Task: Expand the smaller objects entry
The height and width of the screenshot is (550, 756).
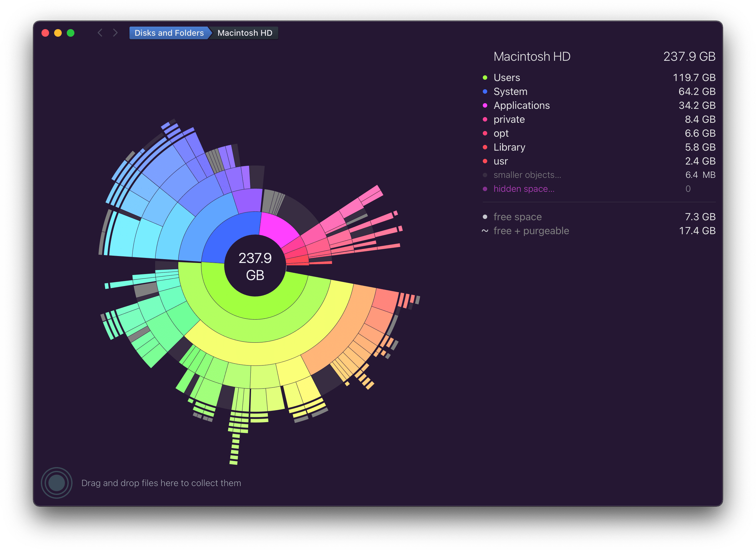Action: click(x=527, y=175)
